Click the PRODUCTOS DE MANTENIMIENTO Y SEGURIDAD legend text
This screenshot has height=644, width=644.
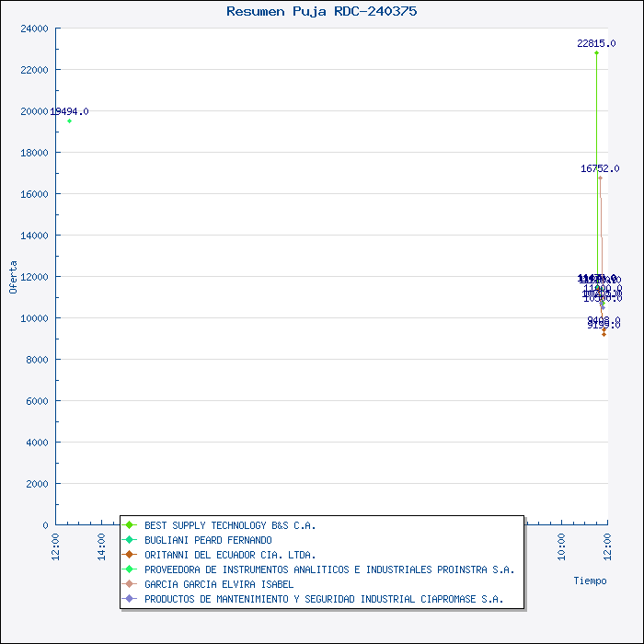(324, 599)
